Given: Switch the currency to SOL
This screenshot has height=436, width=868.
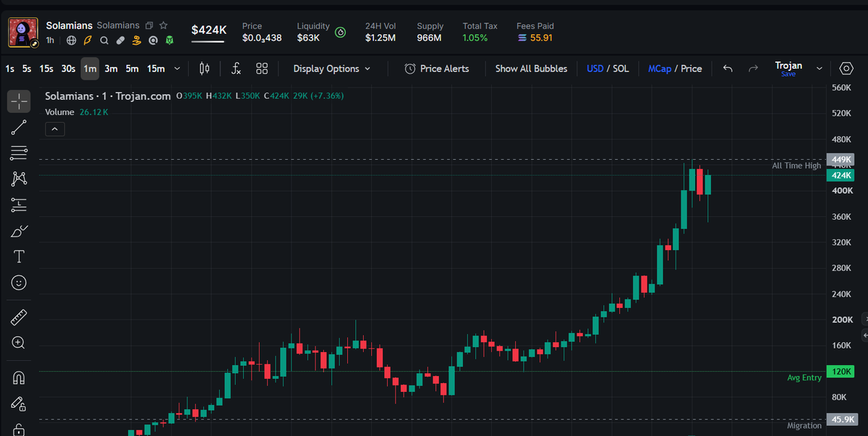Looking at the screenshot, I should tap(621, 69).
